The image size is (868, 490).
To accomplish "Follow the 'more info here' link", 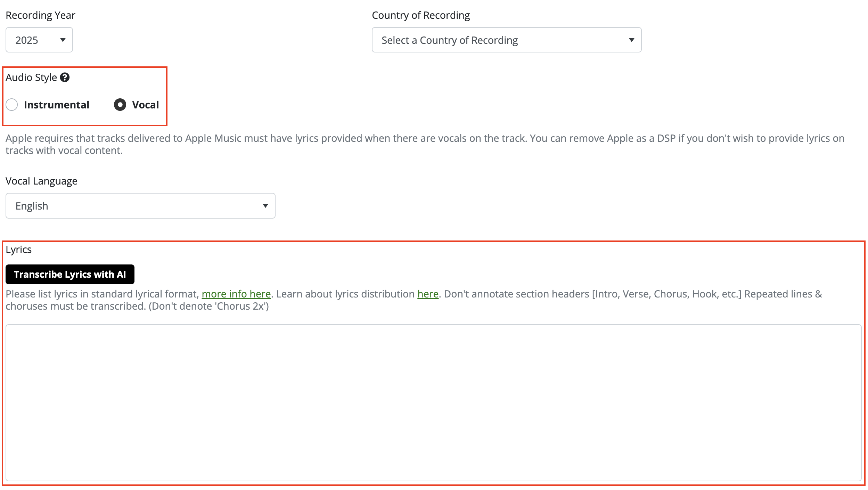I will coord(236,294).
